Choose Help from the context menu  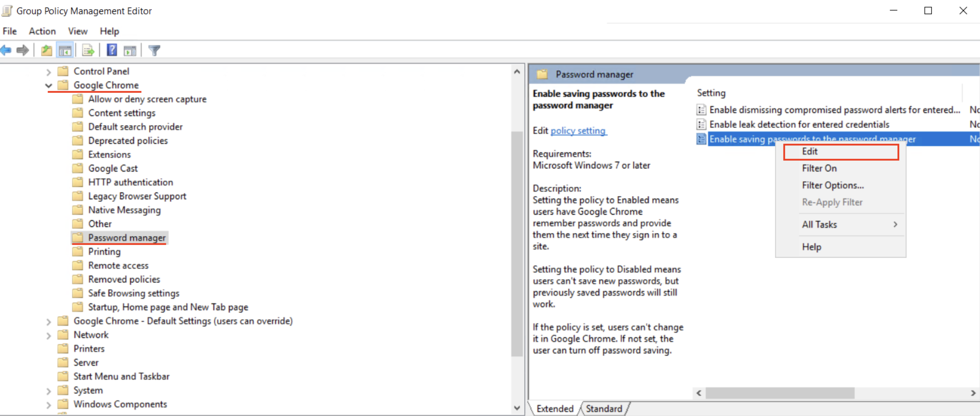(x=841, y=247)
